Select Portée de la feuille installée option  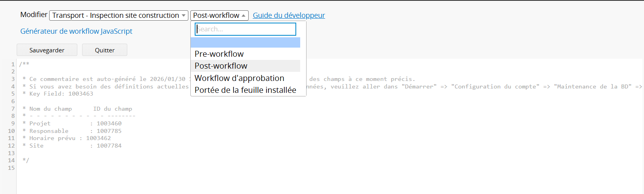[245, 90]
